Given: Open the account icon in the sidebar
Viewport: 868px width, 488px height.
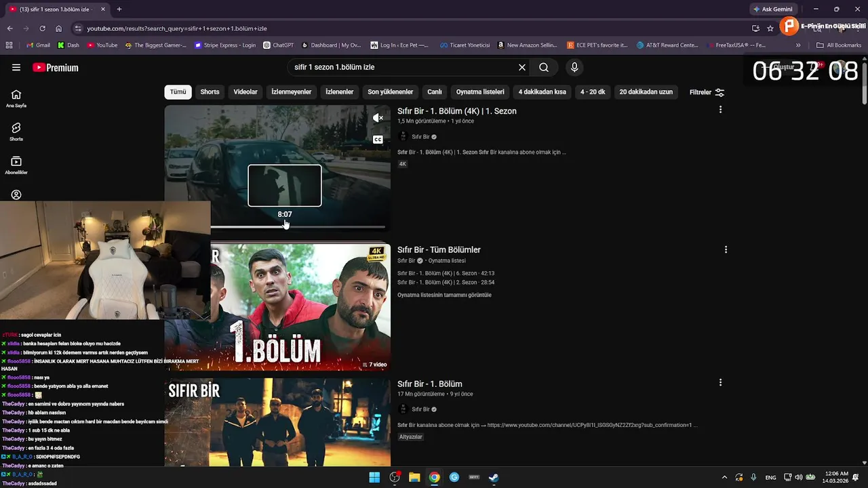Looking at the screenshot, I should coord(16,195).
